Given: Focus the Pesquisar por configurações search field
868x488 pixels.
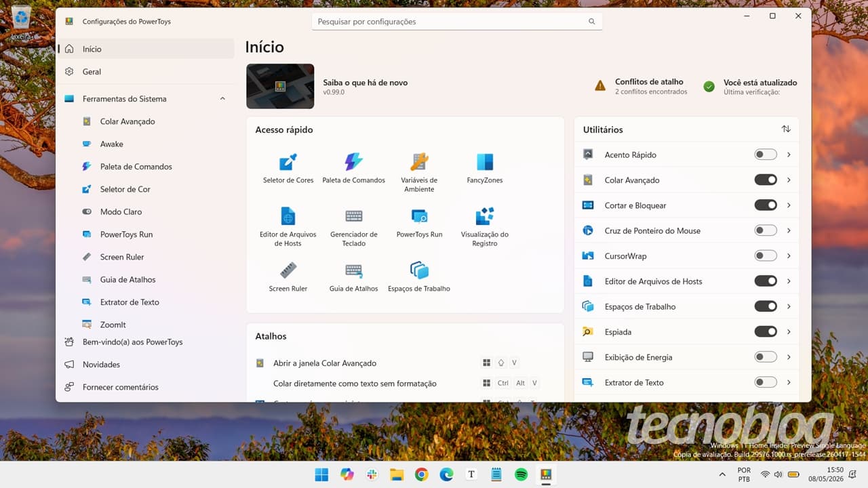Looking at the screenshot, I should pyautogui.click(x=457, y=22).
